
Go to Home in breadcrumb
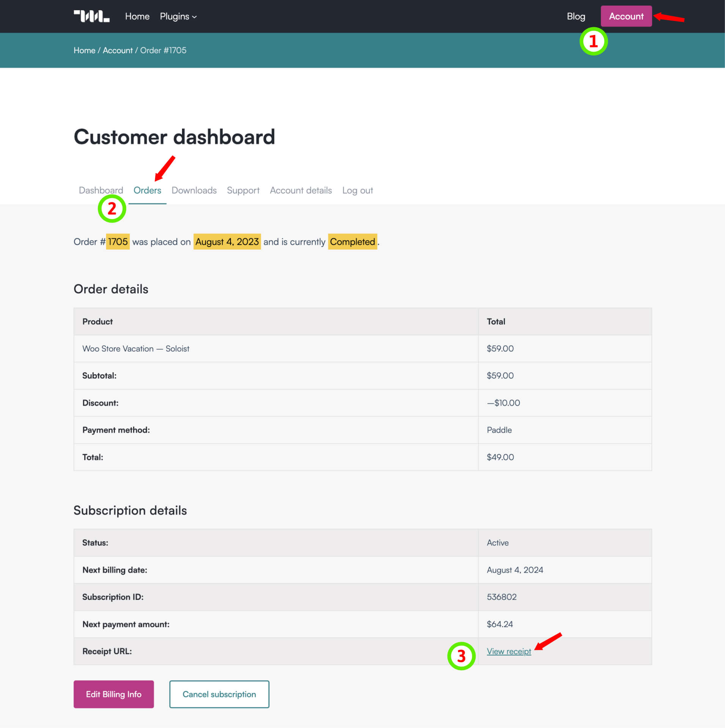pos(84,50)
